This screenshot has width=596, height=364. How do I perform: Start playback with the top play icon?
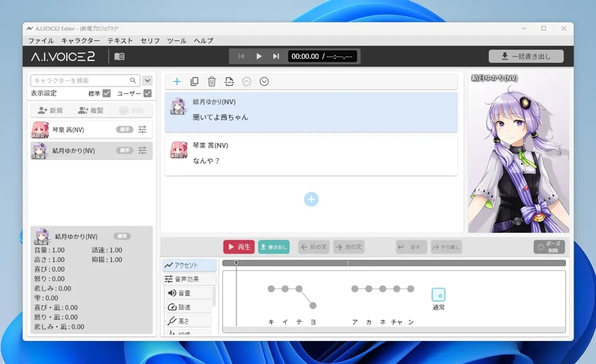click(259, 56)
